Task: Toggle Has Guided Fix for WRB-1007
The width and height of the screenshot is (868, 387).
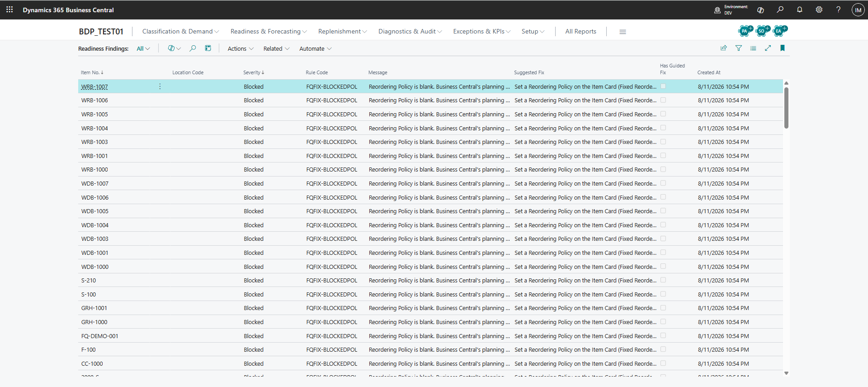Action: click(x=663, y=86)
